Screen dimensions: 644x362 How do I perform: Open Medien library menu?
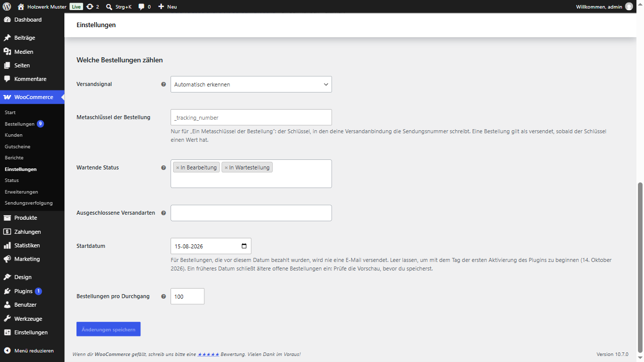tap(32, 52)
